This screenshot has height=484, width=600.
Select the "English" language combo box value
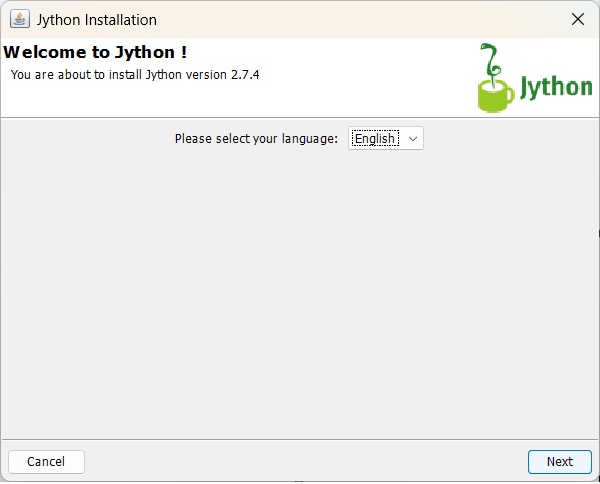pos(375,139)
